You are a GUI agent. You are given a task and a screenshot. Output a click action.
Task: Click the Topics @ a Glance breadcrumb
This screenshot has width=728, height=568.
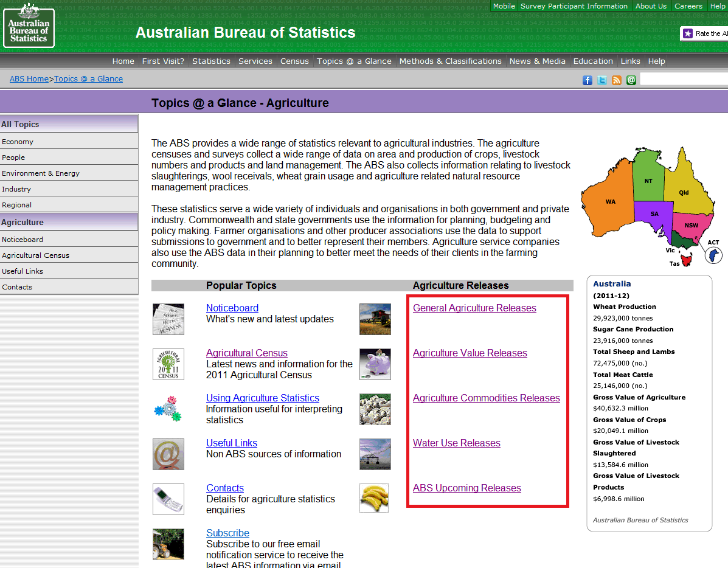pyautogui.click(x=88, y=79)
